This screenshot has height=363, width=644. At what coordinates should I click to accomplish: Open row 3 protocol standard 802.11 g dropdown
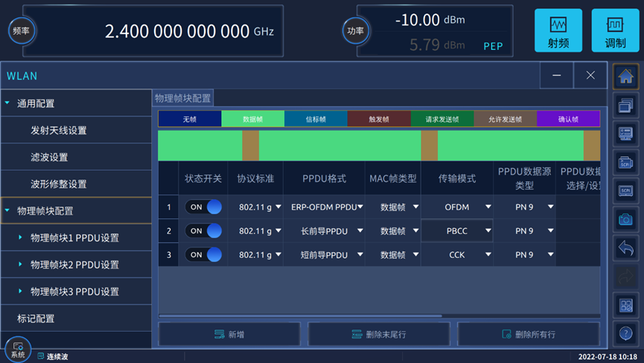coord(255,254)
